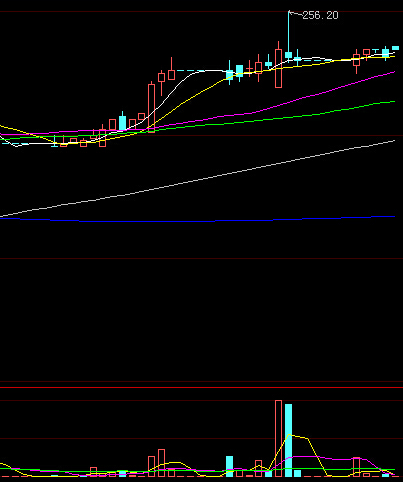This screenshot has height=482, width=403.
Task: Select the yellow volume average line at its peak
Action: [x=289, y=435]
